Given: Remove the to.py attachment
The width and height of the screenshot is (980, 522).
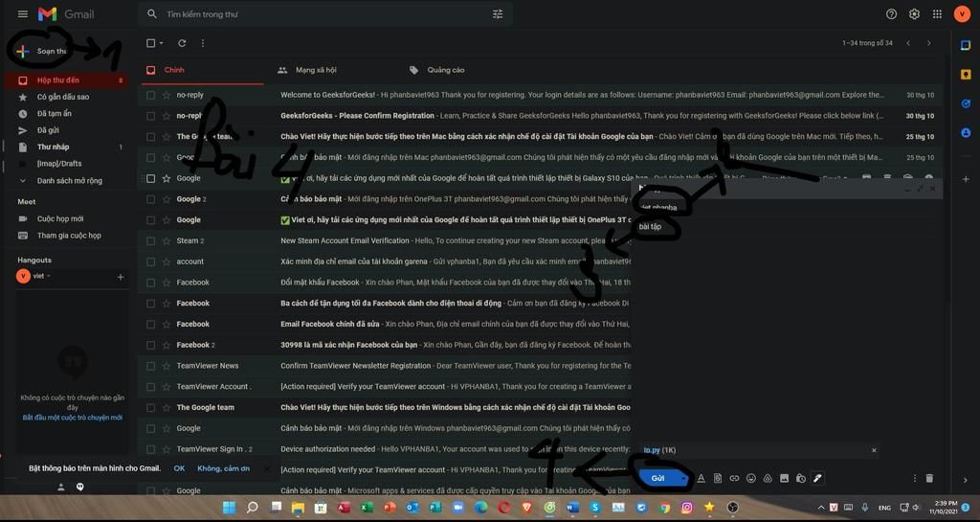Looking at the screenshot, I should 874,450.
